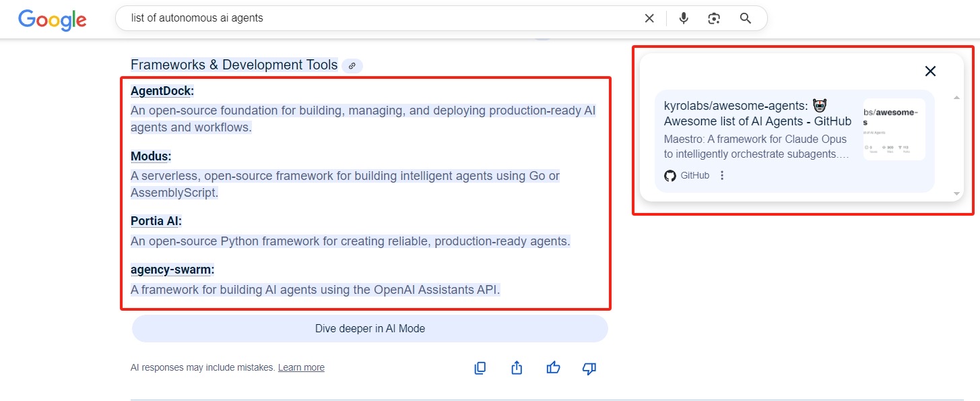
Task: Clear the search box text
Action: (x=649, y=19)
